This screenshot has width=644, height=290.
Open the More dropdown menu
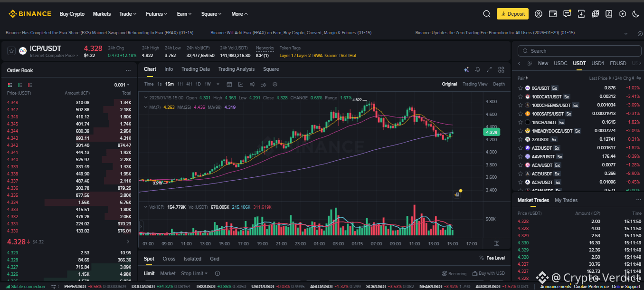tap(239, 14)
